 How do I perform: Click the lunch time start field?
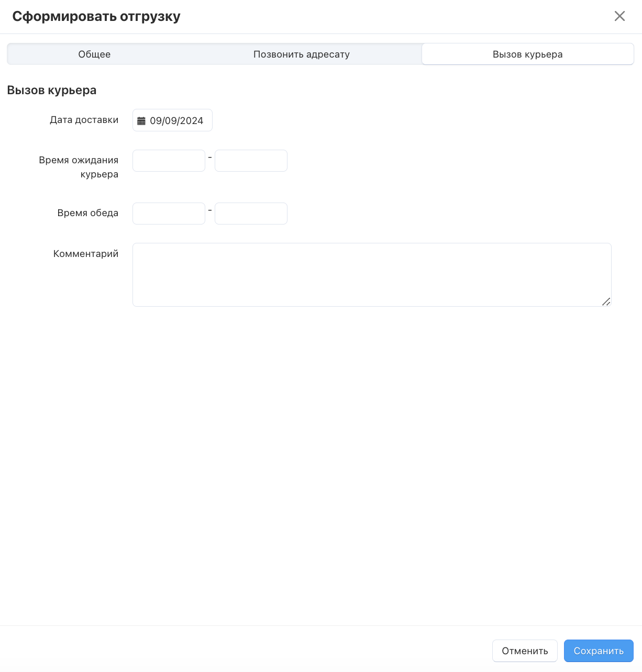[169, 214]
